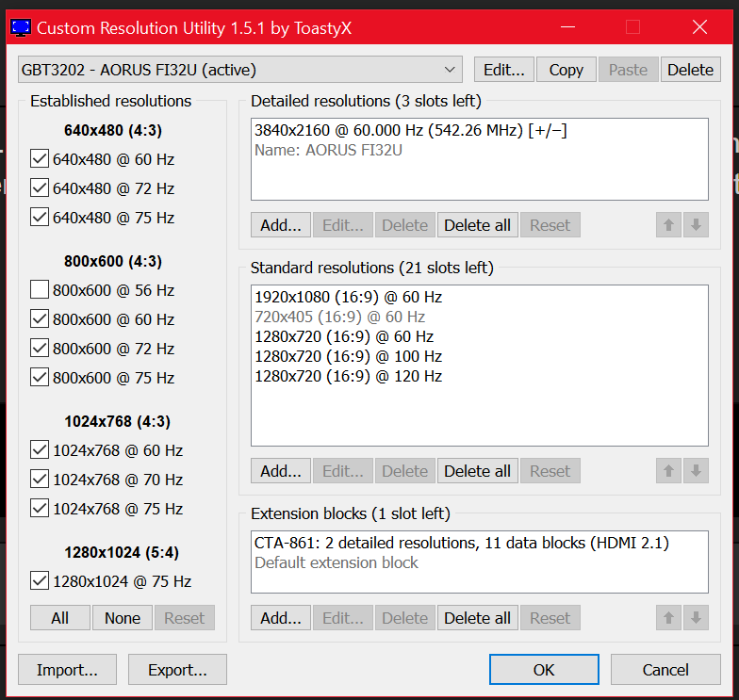Select 1920x1080 @ 60 Hz standard resolution
Screen dimensions: 739x700
point(348,297)
